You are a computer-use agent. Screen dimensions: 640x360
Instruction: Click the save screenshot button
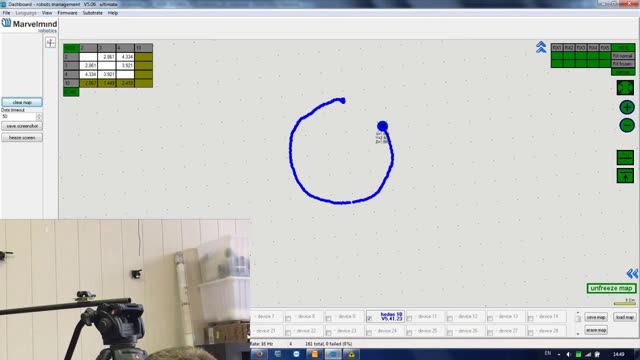[22, 126]
